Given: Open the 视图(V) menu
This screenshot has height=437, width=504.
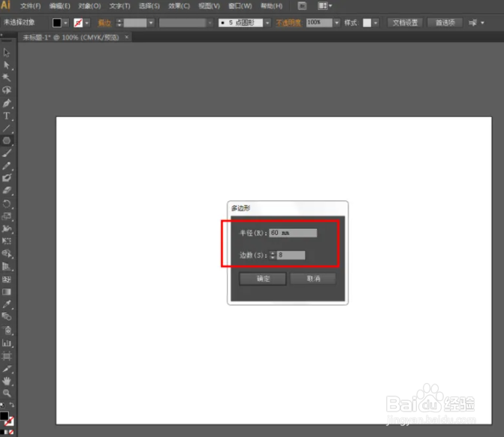Looking at the screenshot, I should point(210,6).
